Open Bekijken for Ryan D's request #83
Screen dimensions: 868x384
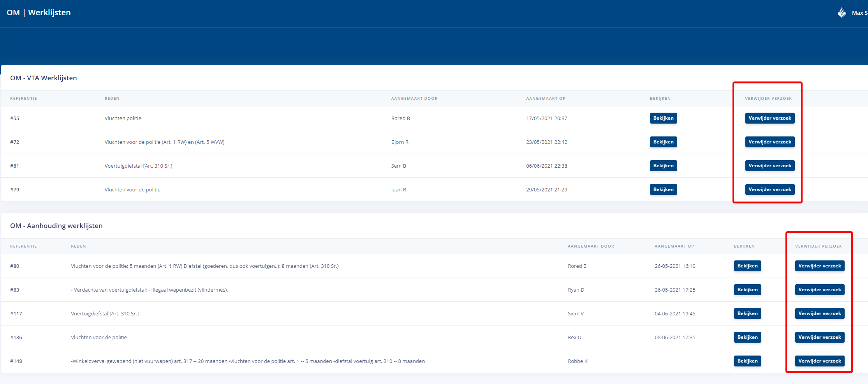[747, 290]
